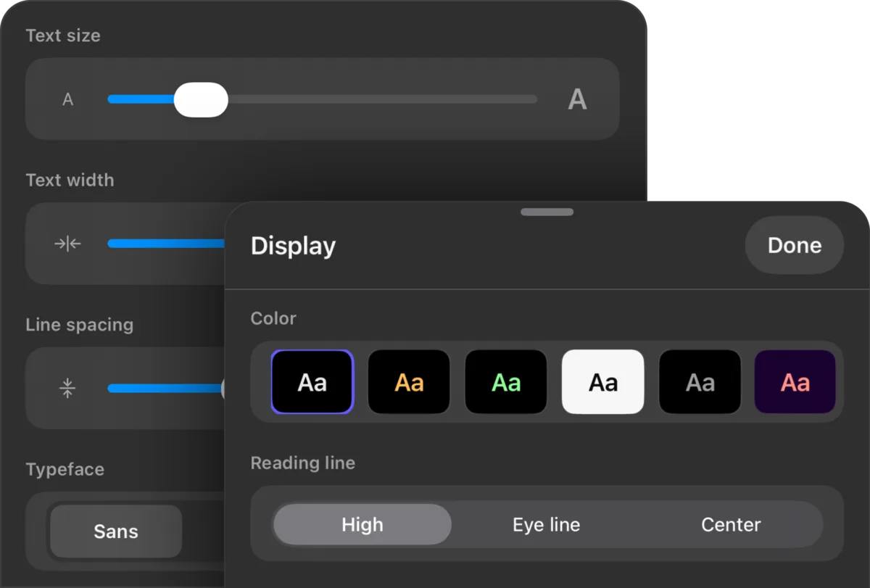Set Reading line to Eye line
Image resolution: width=870 pixels, height=588 pixels.
click(547, 524)
